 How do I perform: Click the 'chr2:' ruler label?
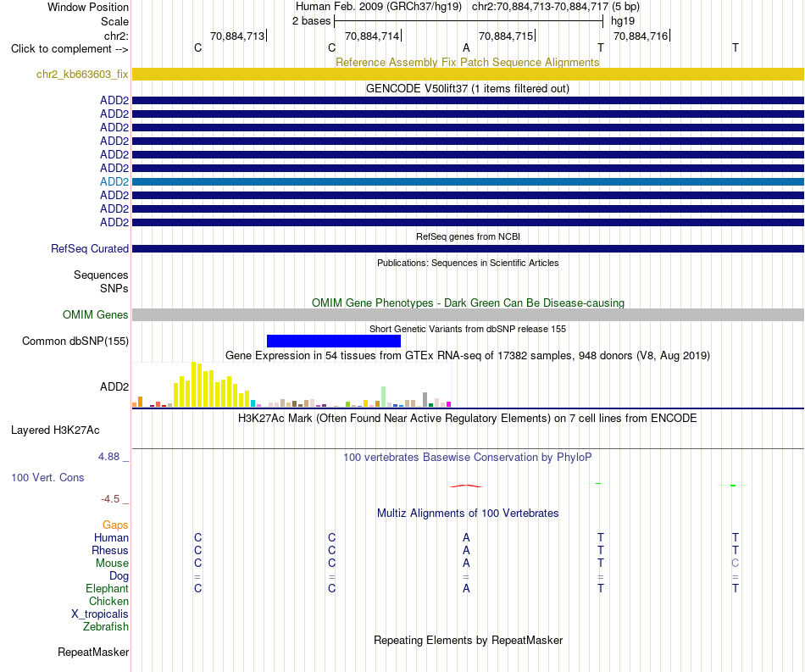pyautogui.click(x=116, y=36)
